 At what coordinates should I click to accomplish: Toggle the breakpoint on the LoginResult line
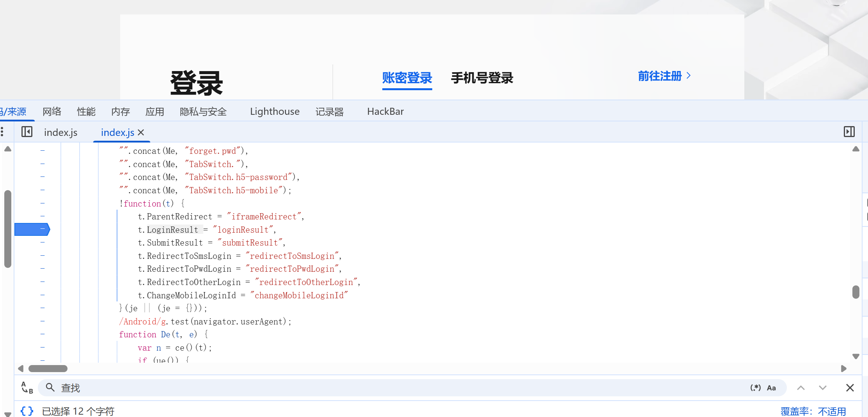[x=33, y=230]
